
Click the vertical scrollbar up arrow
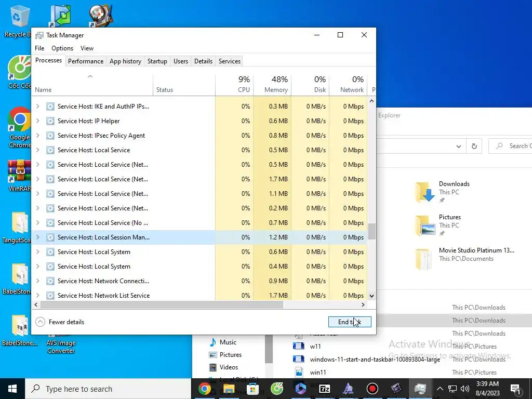(371, 101)
